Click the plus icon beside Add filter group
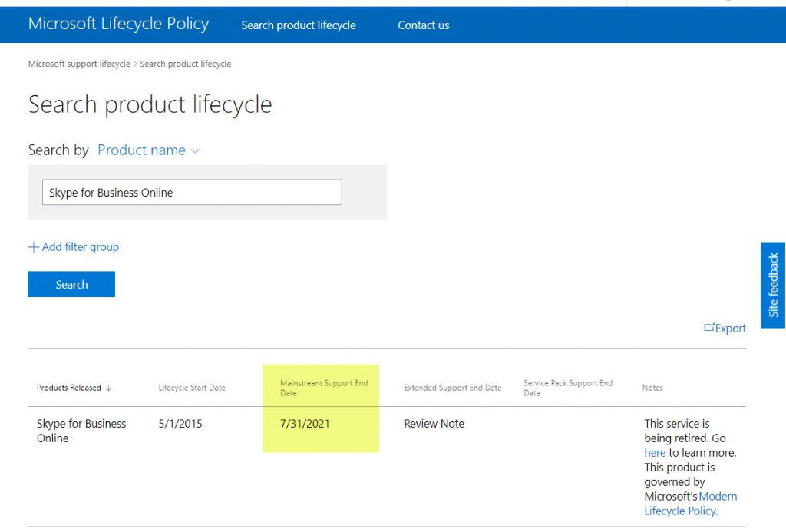Viewport: 786px width, 532px height. 33,247
